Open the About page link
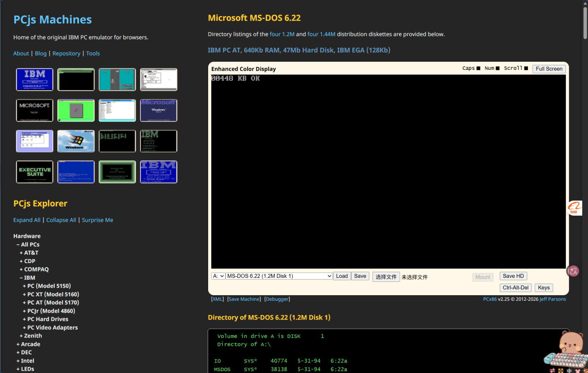This screenshot has width=588, height=373. coord(21,53)
